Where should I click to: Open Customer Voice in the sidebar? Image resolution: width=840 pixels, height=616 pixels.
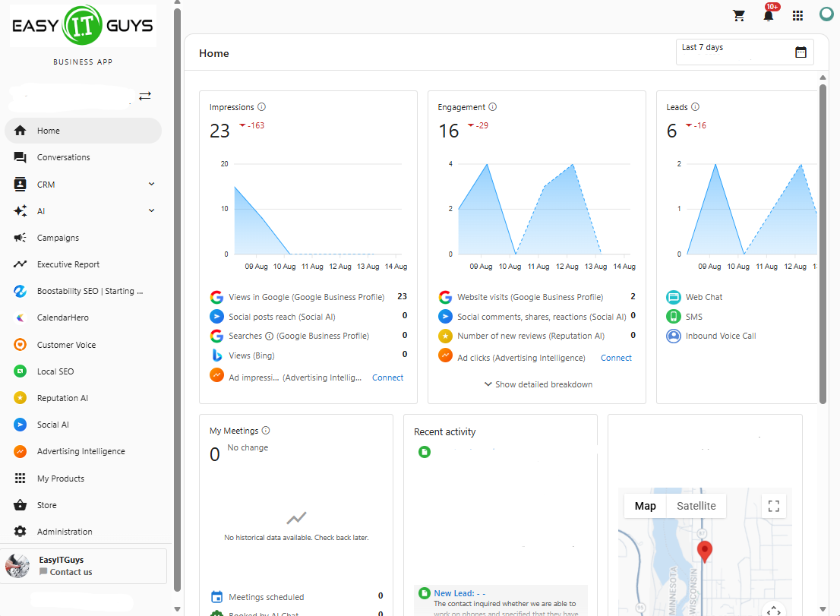coord(83,344)
